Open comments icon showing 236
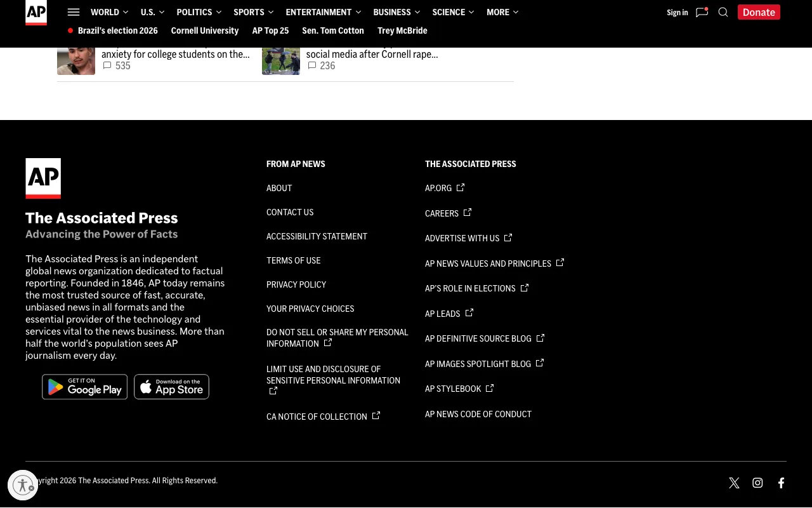The height and width of the screenshot is (508, 812). pos(312,65)
